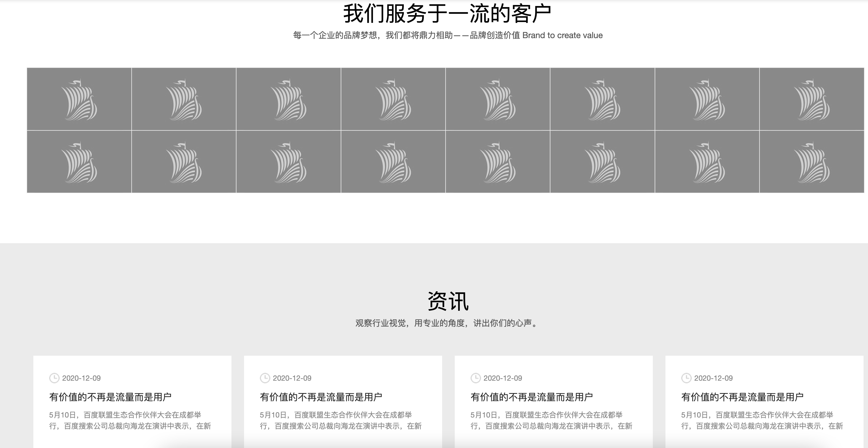Click the clock icon in second news card
The height and width of the screenshot is (448, 868).
[x=265, y=378]
